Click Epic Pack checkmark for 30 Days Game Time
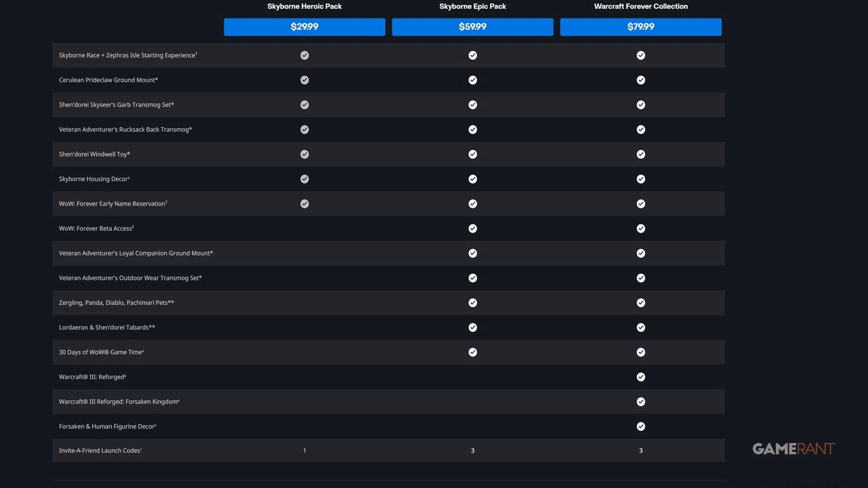 coord(473,352)
